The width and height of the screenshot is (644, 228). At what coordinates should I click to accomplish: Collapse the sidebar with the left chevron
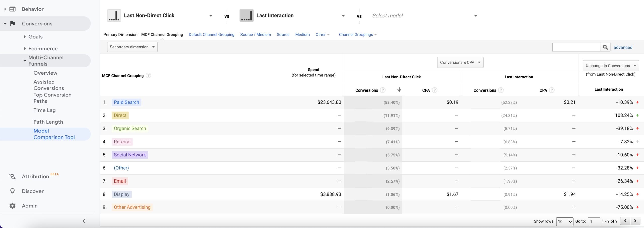coord(84,221)
